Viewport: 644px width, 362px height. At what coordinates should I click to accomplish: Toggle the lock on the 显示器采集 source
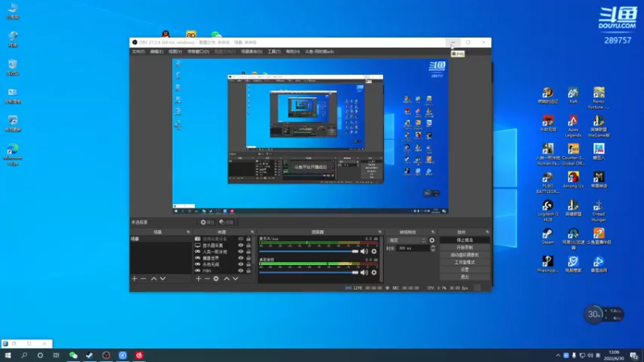tap(249, 245)
